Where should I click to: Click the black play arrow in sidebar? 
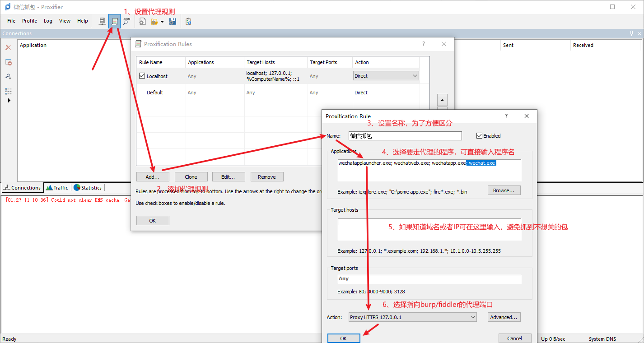click(9, 100)
